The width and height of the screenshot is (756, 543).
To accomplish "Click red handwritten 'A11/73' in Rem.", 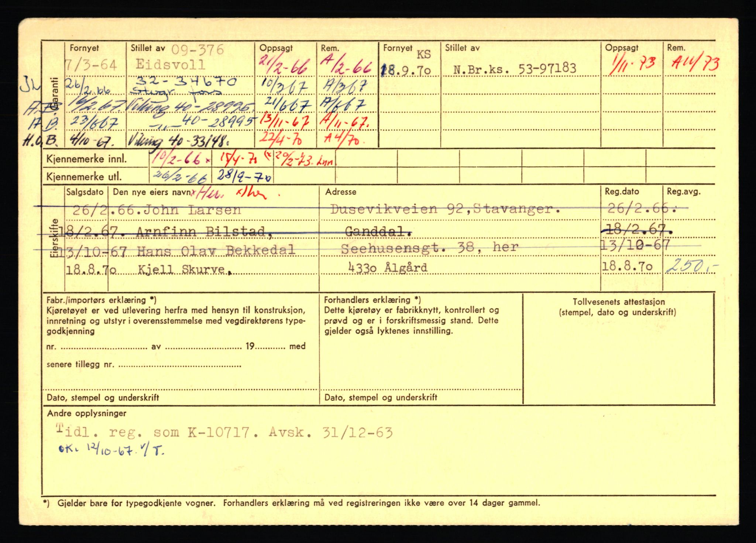I will pyautogui.click(x=695, y=64).
